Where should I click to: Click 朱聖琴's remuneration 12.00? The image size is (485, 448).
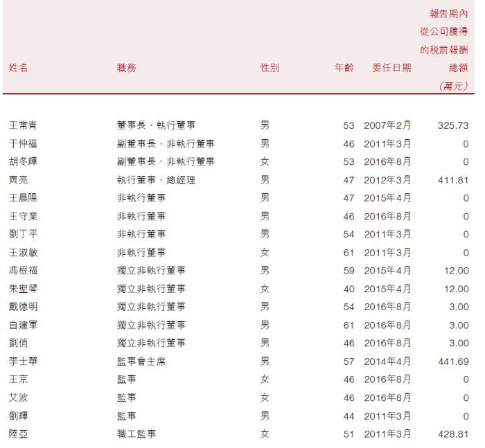pyautogui.click(x=457, y=289)
